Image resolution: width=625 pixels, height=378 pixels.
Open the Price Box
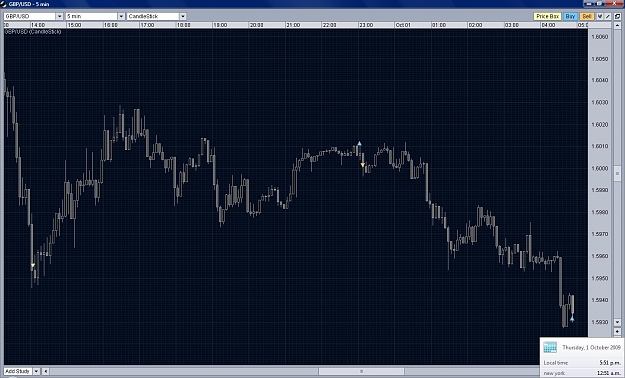tap(547, 16)
